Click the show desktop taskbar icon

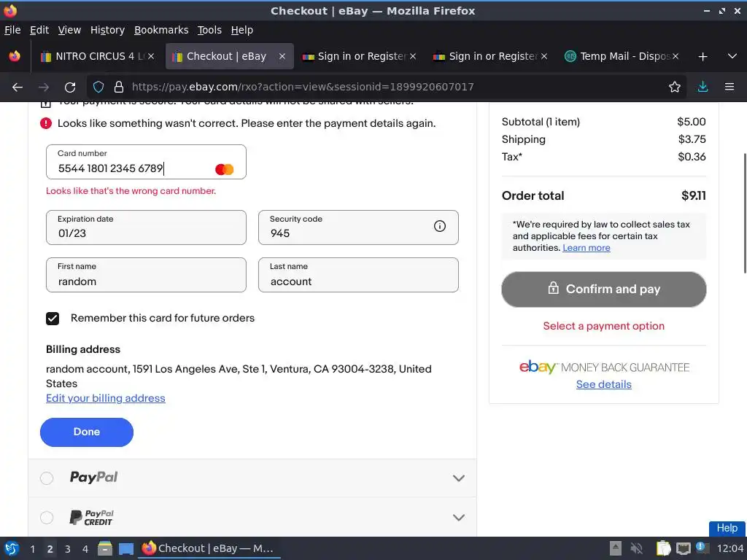(x=125, y=549)
